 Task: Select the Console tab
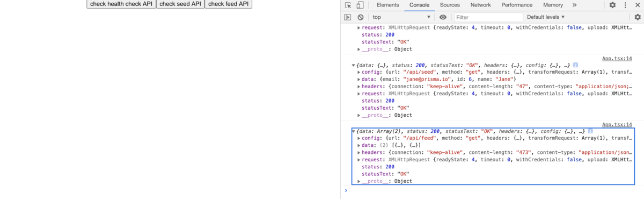pyautogui.click(x=419, y=5)
